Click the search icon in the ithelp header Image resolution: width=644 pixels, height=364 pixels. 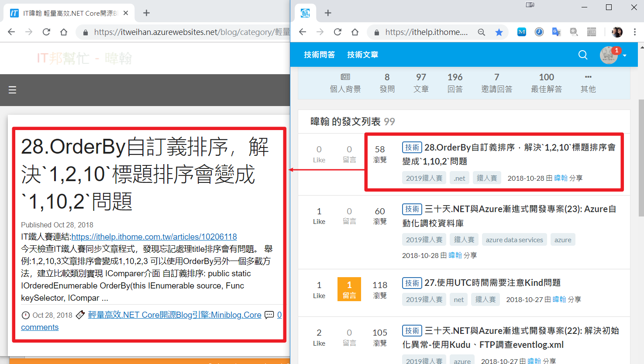(x=583, y=55)
